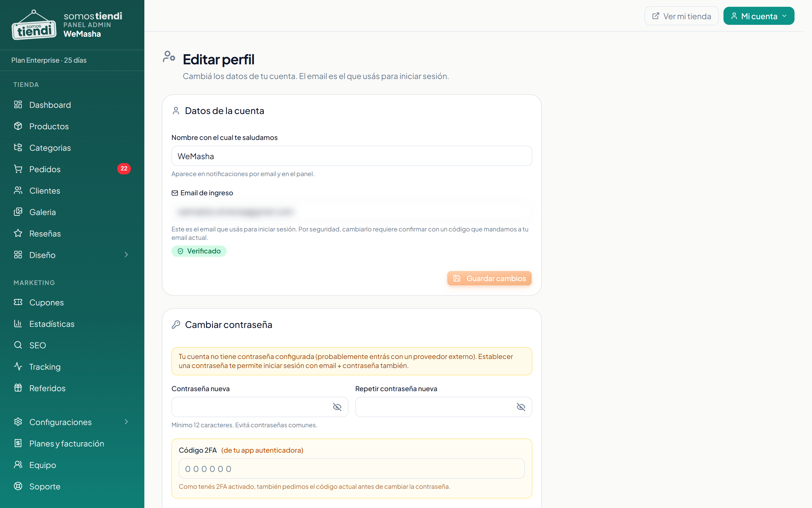812x508 pixels.
Task: Click the Soporte lifebuoy icon
Action: [18, 486]
